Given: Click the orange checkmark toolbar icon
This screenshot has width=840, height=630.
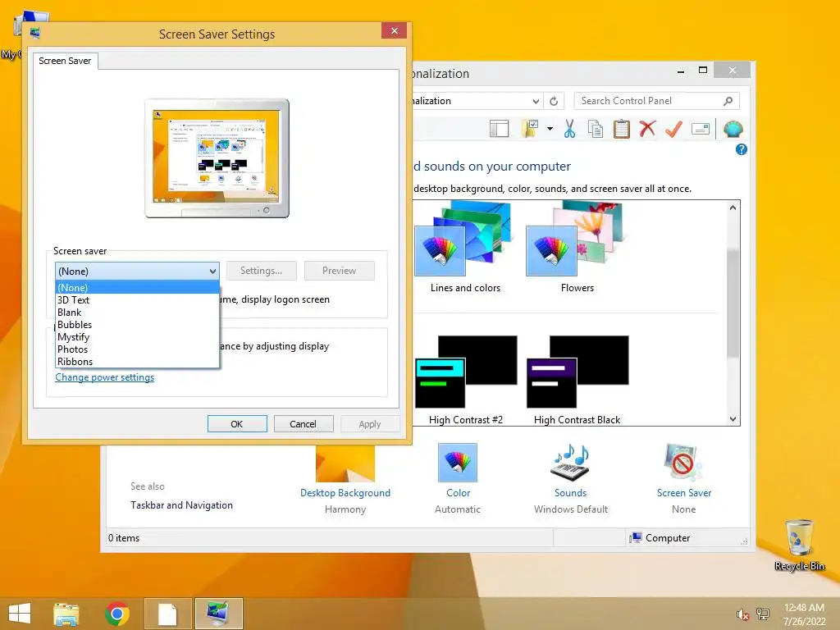Looking at the screenshot, I should pos(673,129).
